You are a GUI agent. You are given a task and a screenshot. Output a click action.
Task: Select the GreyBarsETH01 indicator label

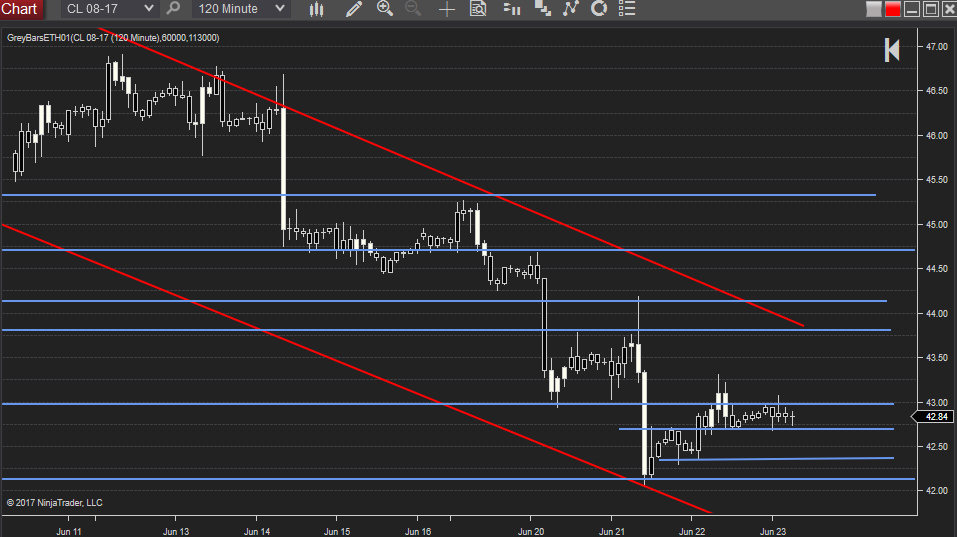pyautogui.click(x=113, y=38)
